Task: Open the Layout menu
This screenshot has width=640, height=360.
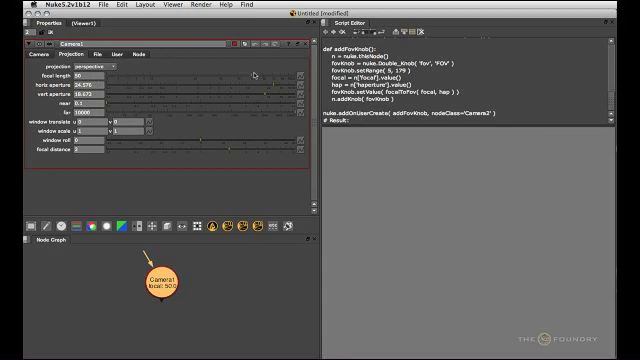Action: [145, 4]
